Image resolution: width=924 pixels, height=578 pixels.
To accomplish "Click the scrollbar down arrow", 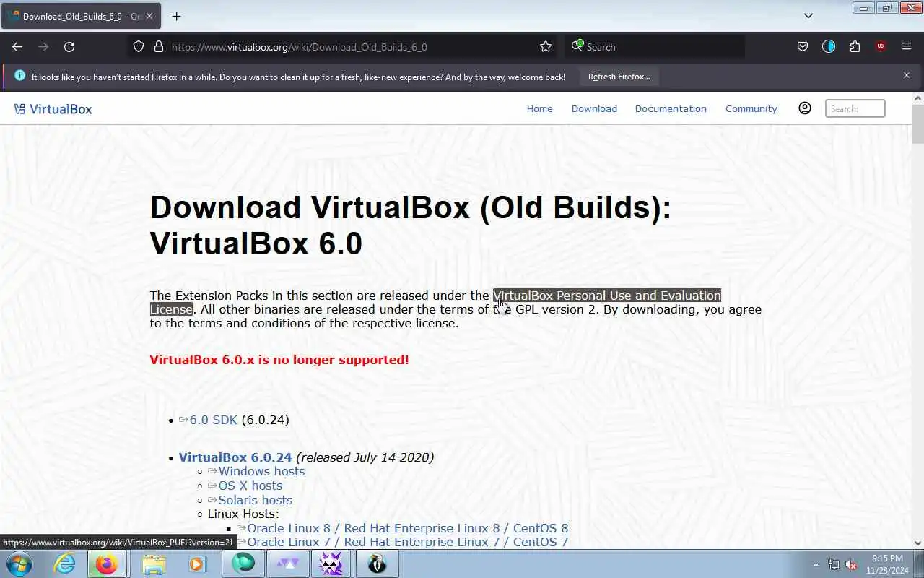I will pos(918,543).
